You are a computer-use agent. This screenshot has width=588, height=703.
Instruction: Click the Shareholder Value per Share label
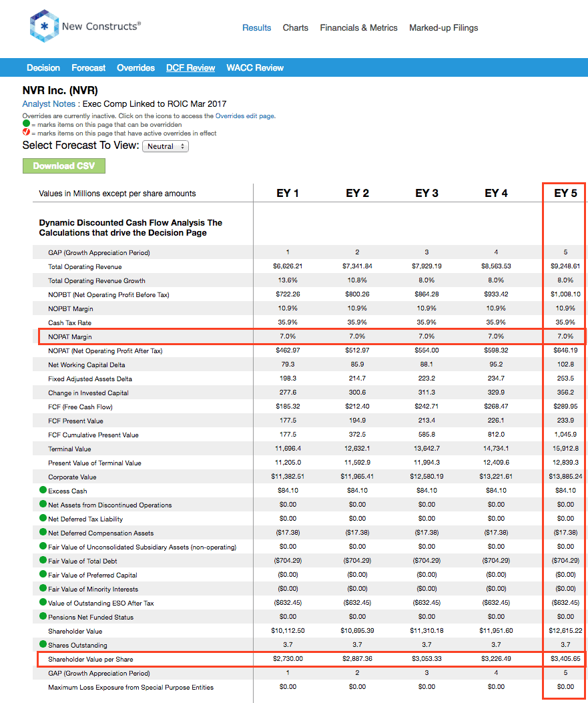click(91, 660)
